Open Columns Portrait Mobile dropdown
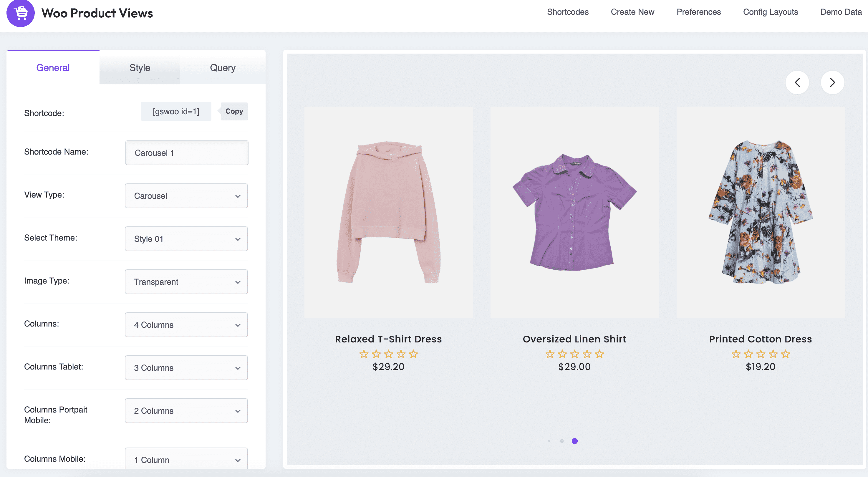 pos(186,411)
